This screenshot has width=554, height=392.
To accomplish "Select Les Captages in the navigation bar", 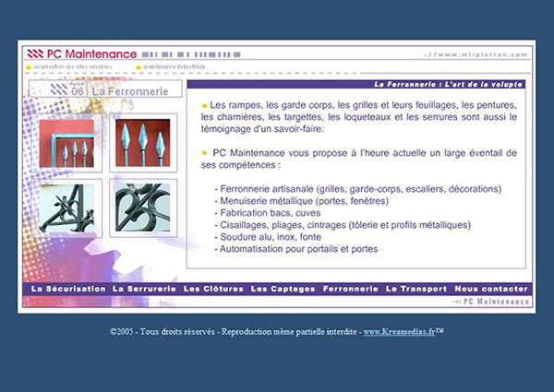I will (x=283, y=289).
